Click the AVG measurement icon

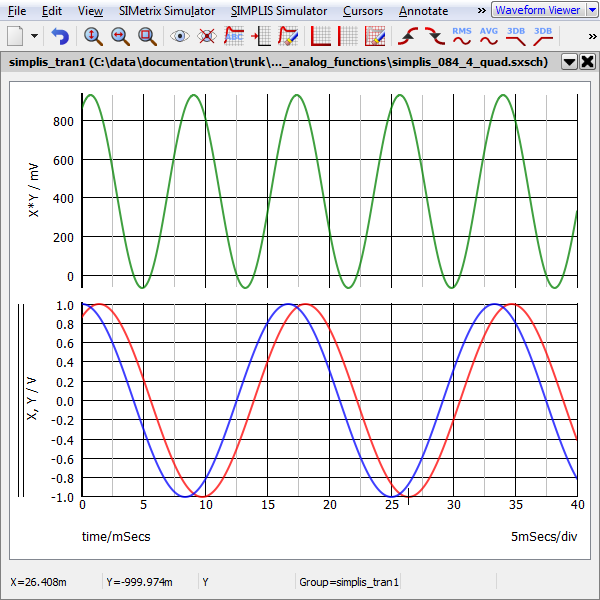[x=488, y=36]
